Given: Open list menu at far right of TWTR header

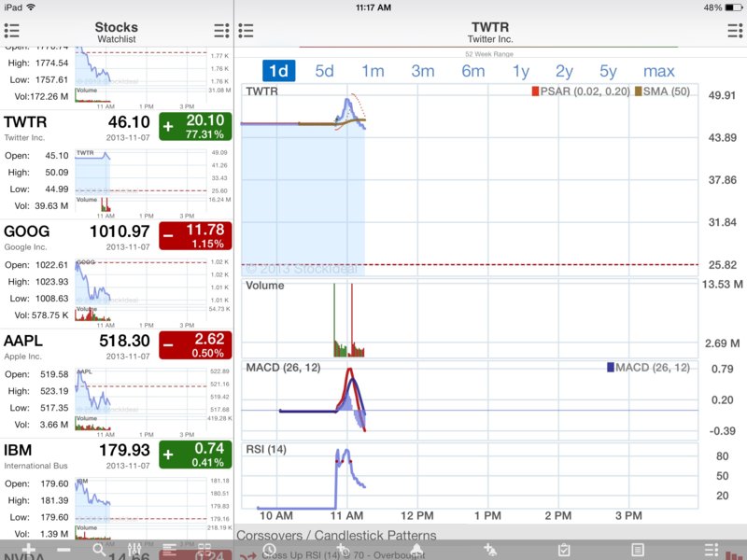Looking at the screenshot, I should (x=733, y=31).
